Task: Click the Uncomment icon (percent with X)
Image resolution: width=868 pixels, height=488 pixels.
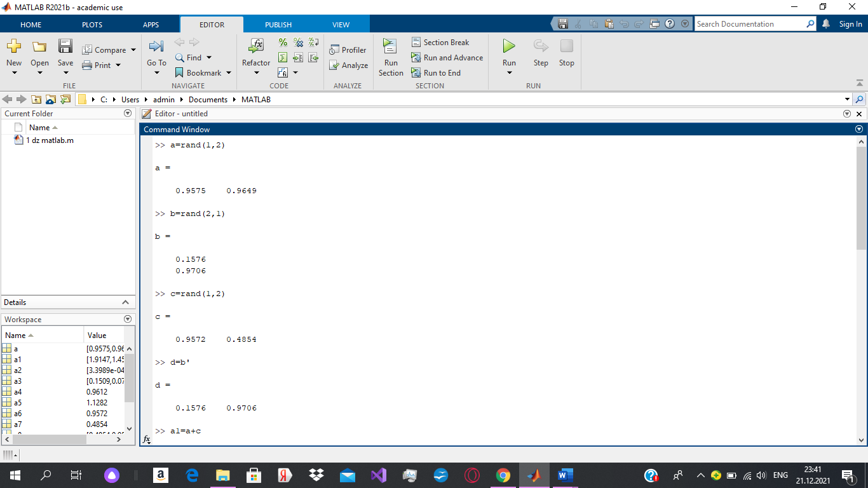Action: pyautogui.click(x=298, y=43)
